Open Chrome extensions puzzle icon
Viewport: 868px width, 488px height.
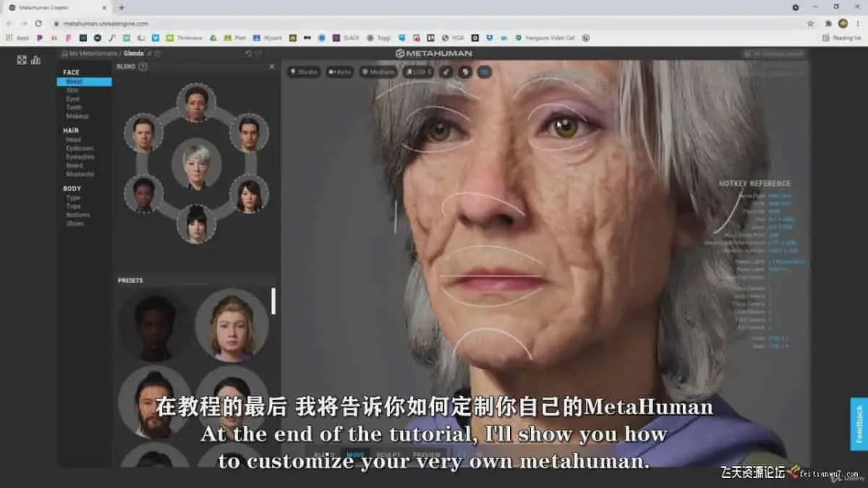click(828, 23)
